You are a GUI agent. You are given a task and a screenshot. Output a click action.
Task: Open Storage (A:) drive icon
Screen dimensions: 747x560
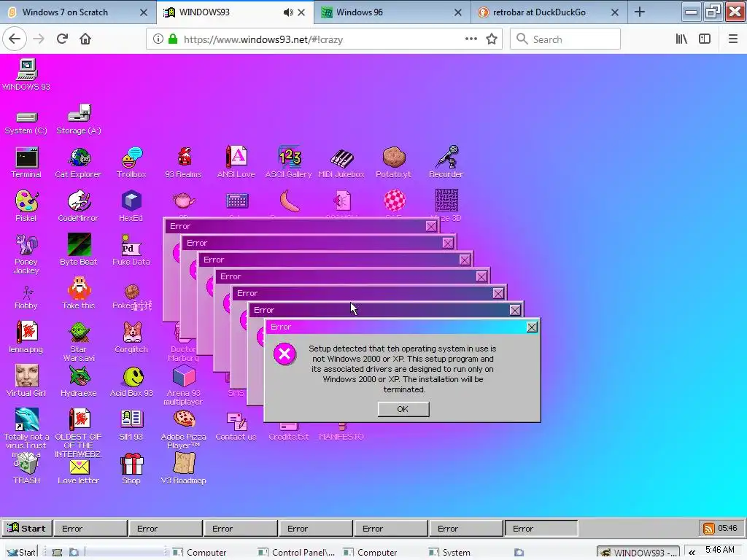point(79,119)
